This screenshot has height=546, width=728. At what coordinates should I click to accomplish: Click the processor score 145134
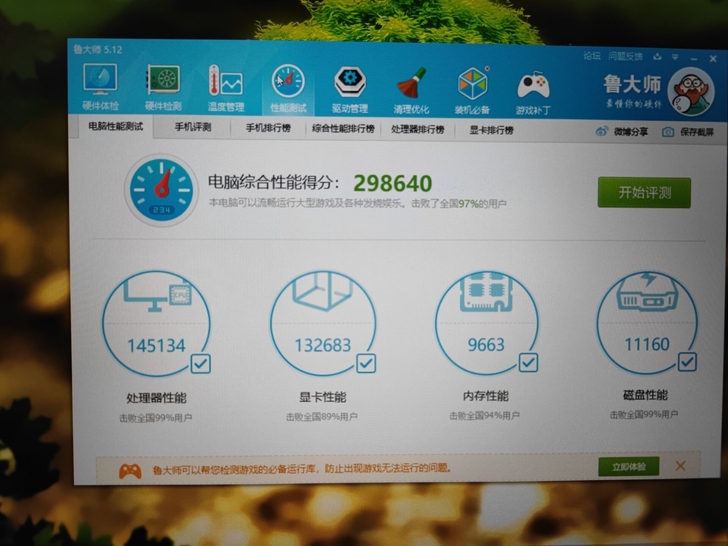[156, 346]
